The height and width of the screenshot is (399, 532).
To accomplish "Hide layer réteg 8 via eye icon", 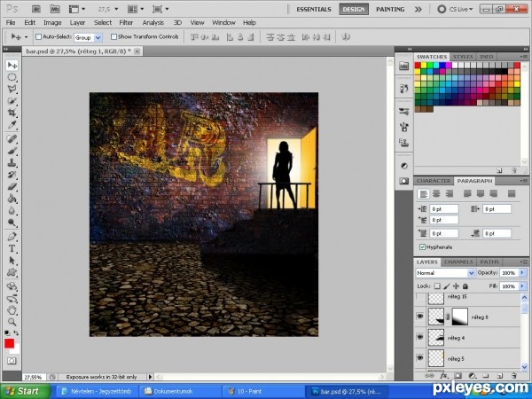I will [x=420, y=317].
